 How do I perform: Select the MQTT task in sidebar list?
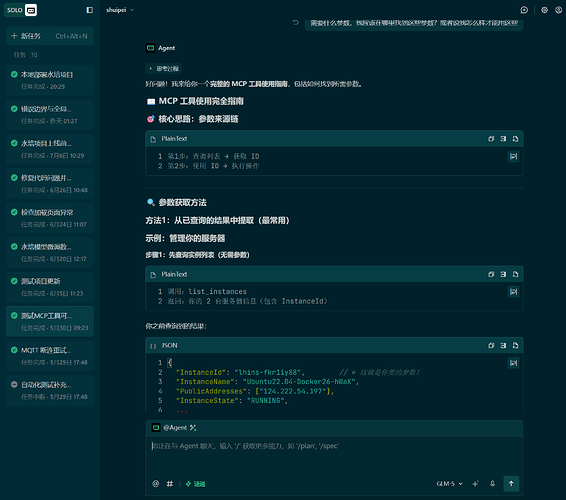click(x=50, y=356)
